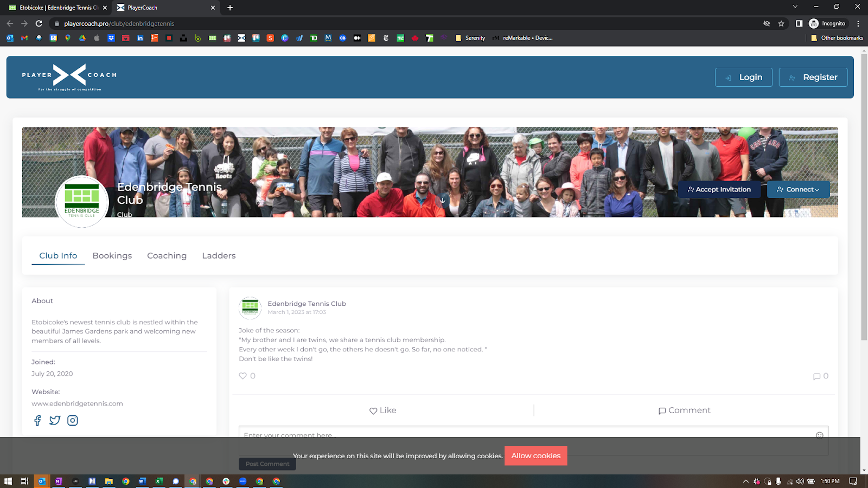Image resolution: width=868 pixels, height=488 pixels.
Task: Open Word from the taskbar
Action: click(x=142, y=481)
